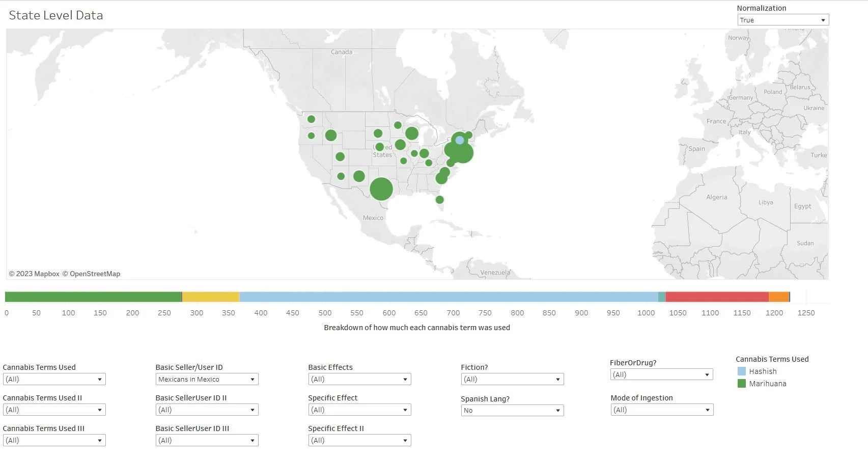Image resolution: width=868 pixels, height=458 pixels.
Task: Open the FiberOrDrug? filter dropdown
Action: (x=662, y=374)
